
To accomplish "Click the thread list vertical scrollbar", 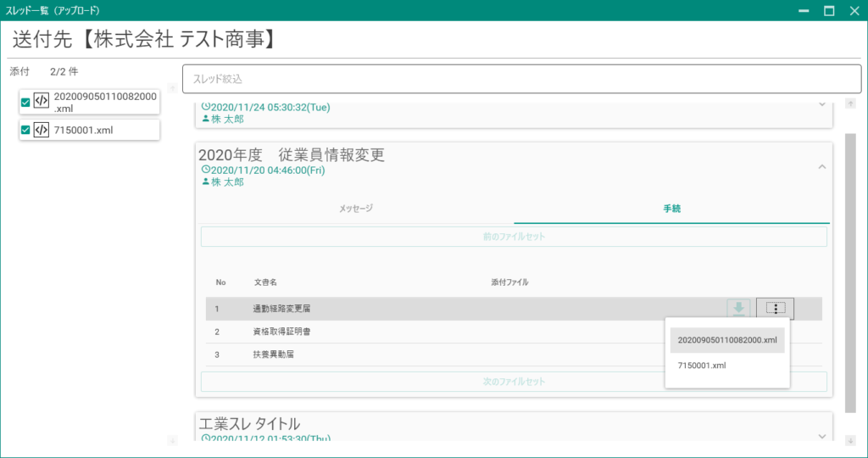I will point(850,271).
